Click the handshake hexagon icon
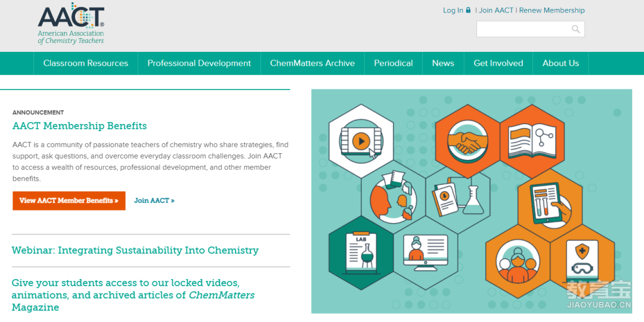 [x=467, y=142]
